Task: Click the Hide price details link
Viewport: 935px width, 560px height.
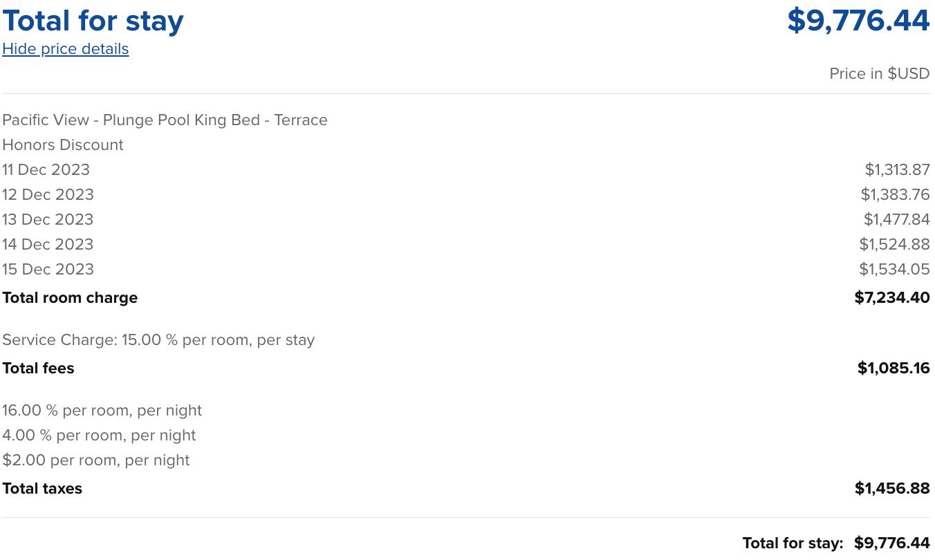Action: click(66, 49)
